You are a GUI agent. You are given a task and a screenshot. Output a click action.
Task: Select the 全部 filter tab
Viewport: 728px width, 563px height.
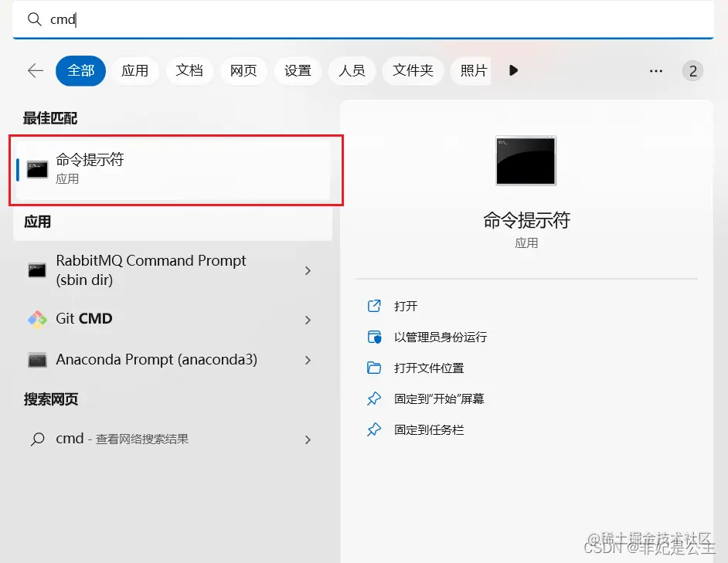point(81,70)
